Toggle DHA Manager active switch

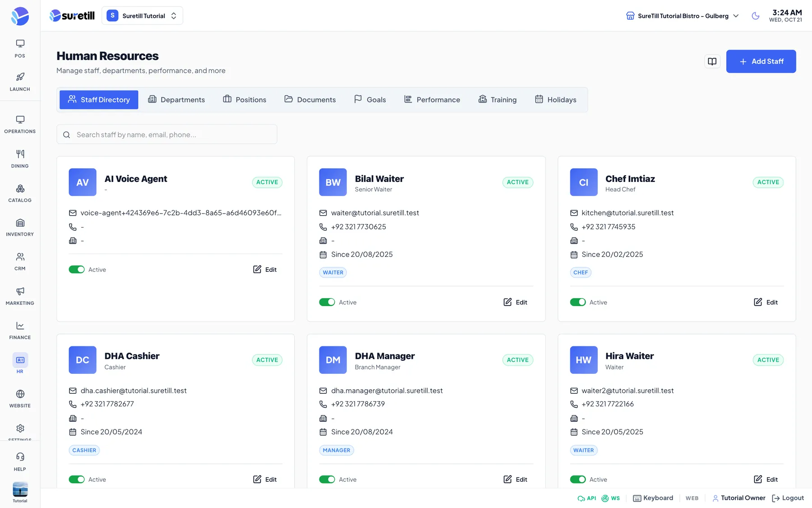coord(327,480)
